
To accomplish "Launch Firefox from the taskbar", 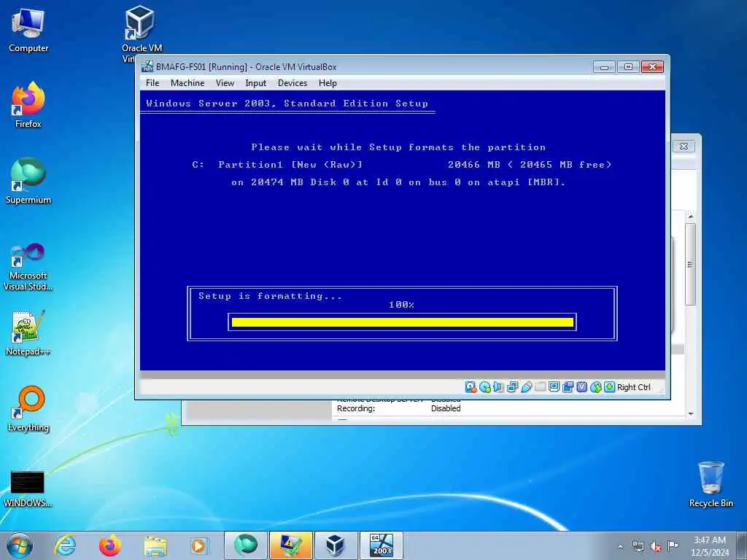I will pyautogui.click(x=110, y=545).
